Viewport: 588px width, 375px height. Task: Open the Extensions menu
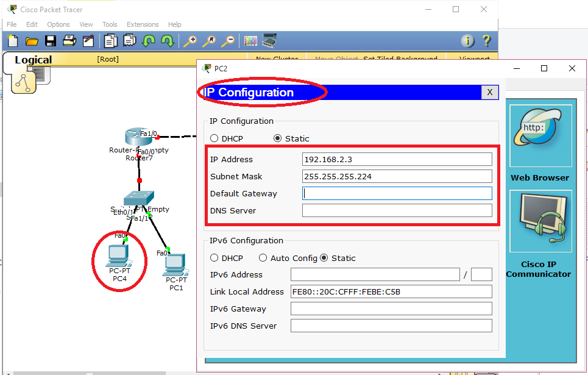tap(142, 24)
